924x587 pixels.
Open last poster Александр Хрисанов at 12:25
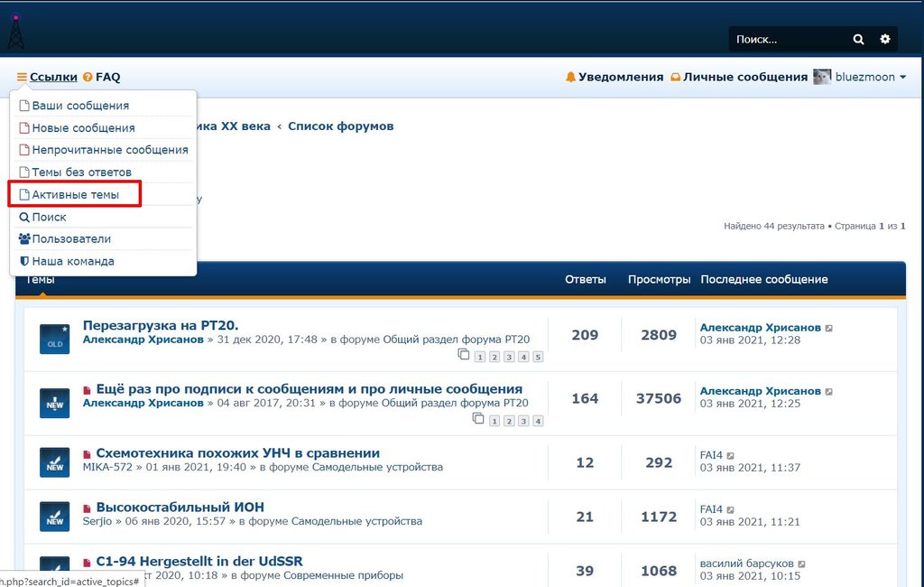pyautogui.click(x=760, y=391)
